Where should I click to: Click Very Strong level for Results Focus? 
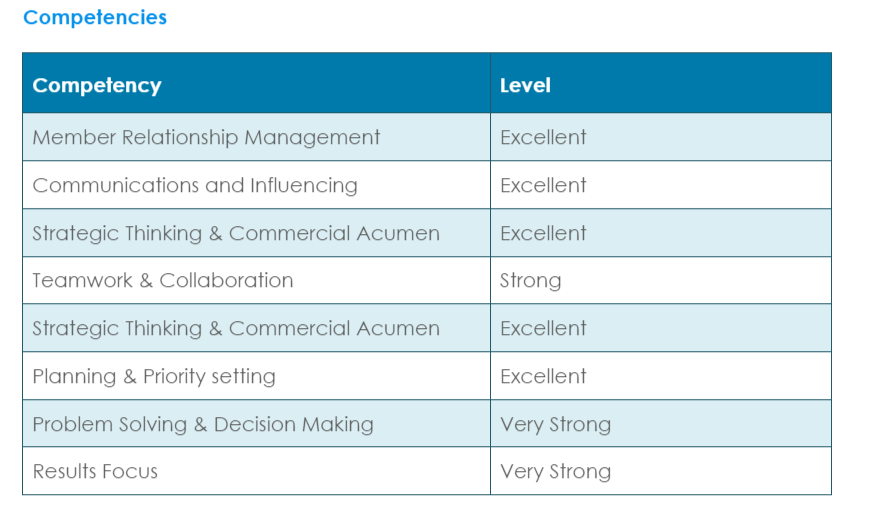555,471
